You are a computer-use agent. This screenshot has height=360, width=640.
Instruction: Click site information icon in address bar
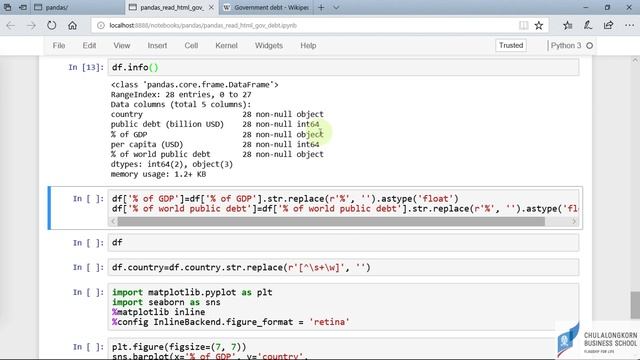(x=100, y=25)
